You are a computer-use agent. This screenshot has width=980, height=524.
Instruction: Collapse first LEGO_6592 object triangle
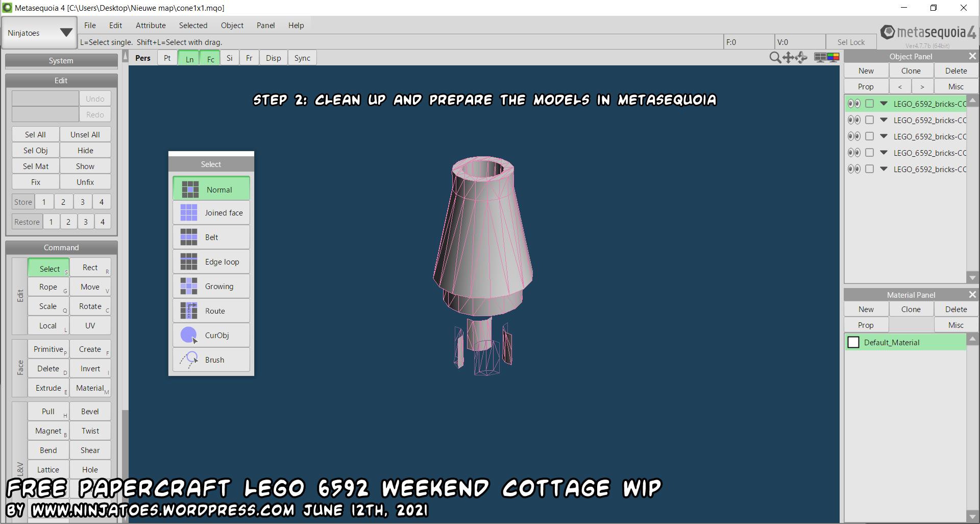click(x=884, y=104)
